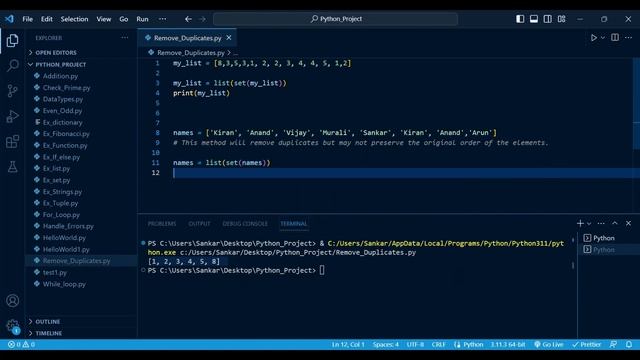Click CRLF line ending status item
Viewport: 640px width, 360px height.
click(439, 344)
